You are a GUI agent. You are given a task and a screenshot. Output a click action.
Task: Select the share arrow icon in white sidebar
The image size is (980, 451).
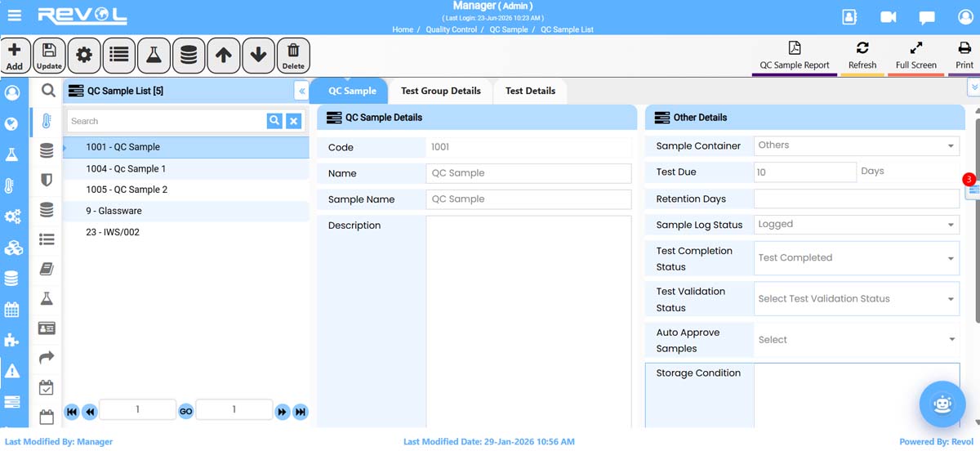click(47, 358)
